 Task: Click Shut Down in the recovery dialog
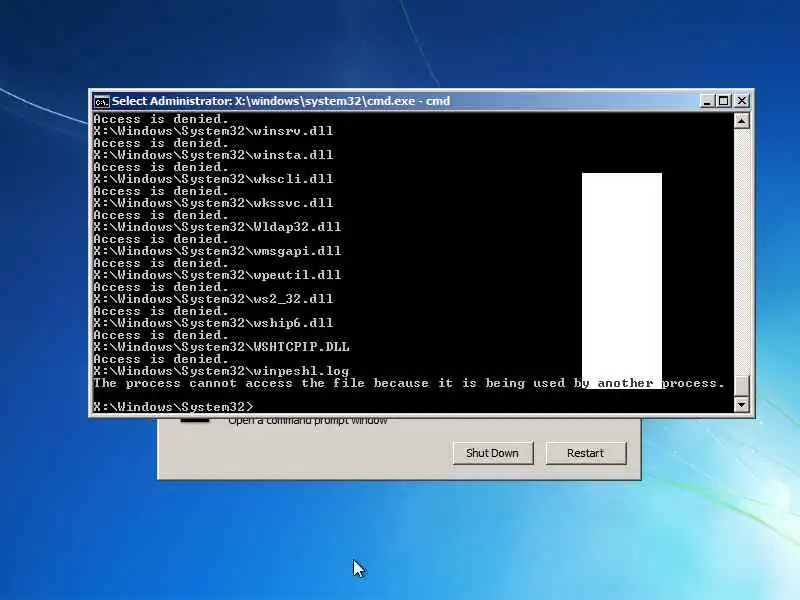tap(492, 453)
